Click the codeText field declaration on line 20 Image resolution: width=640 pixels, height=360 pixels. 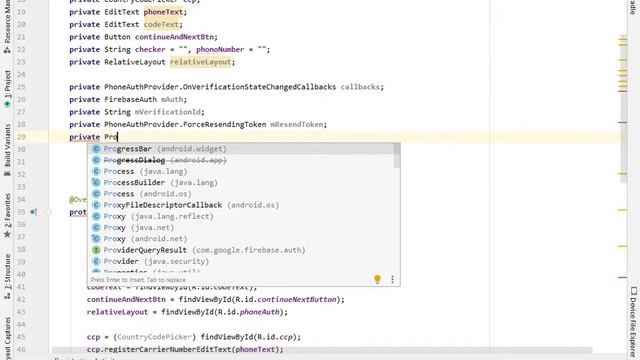point(161,24)
